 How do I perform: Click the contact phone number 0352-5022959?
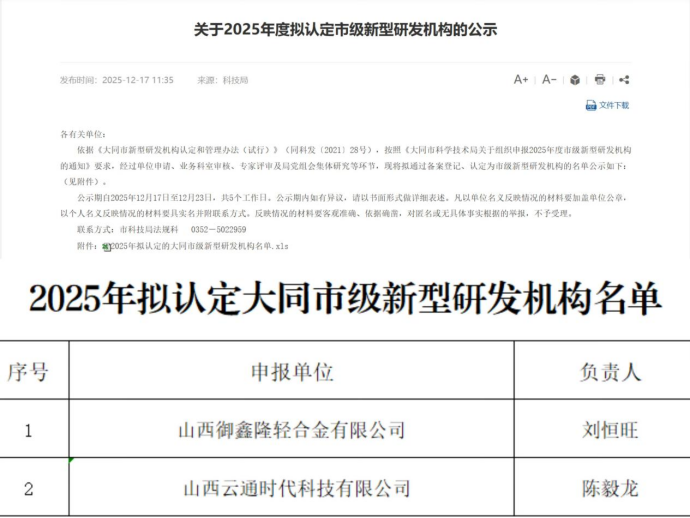[217, 230]
